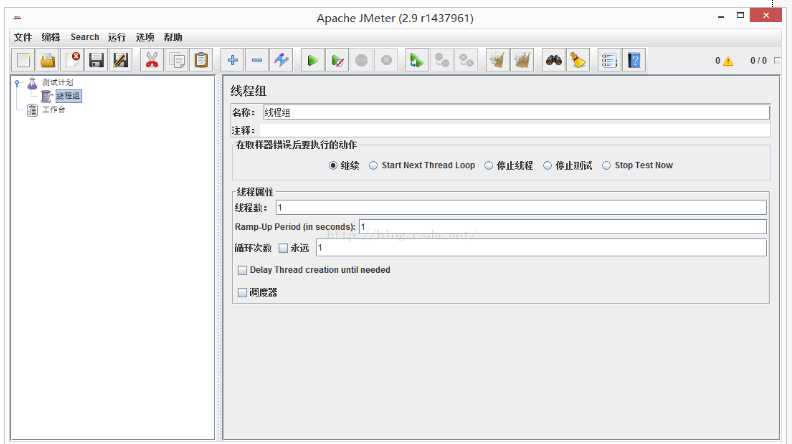Image resolution: width=792 pixels, height=444 pixels.
Task: Click Remote shutdown all icon
Action: coord(466,61)
